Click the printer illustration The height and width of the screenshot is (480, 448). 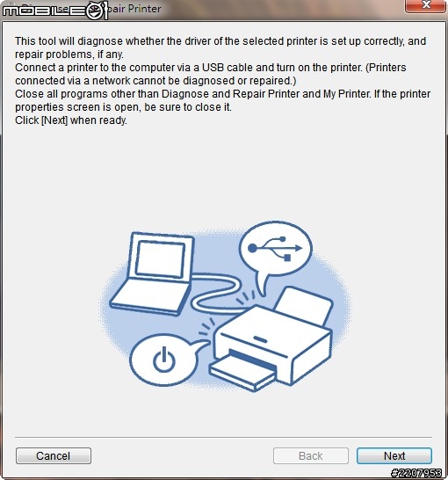point(271,338)
